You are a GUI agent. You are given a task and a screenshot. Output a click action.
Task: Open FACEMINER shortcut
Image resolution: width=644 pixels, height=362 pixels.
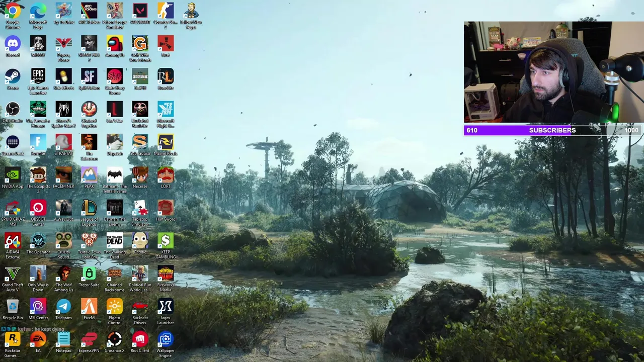click(63, 177)
